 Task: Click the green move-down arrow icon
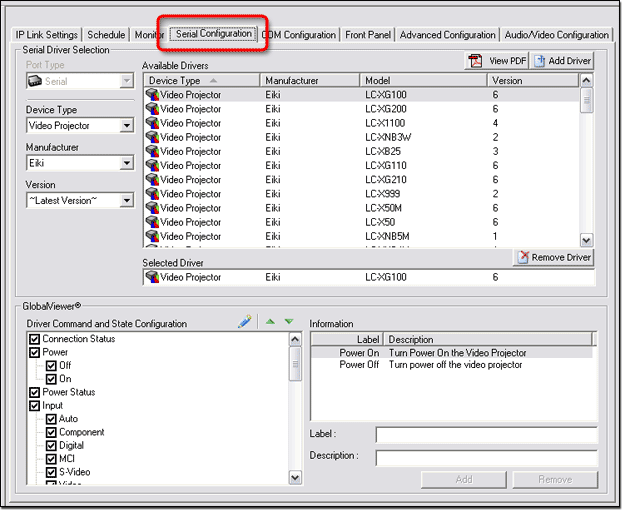(x=288, y=322)
